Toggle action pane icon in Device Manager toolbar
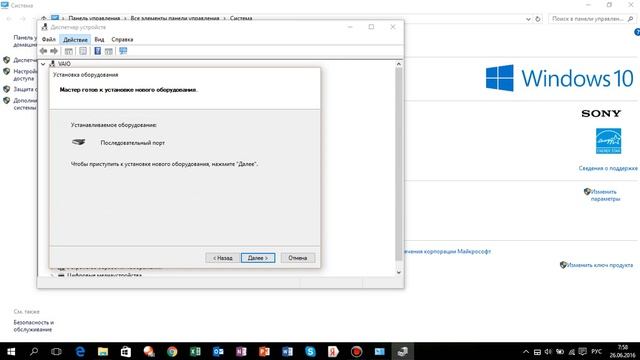 click(x=109, y=51)
